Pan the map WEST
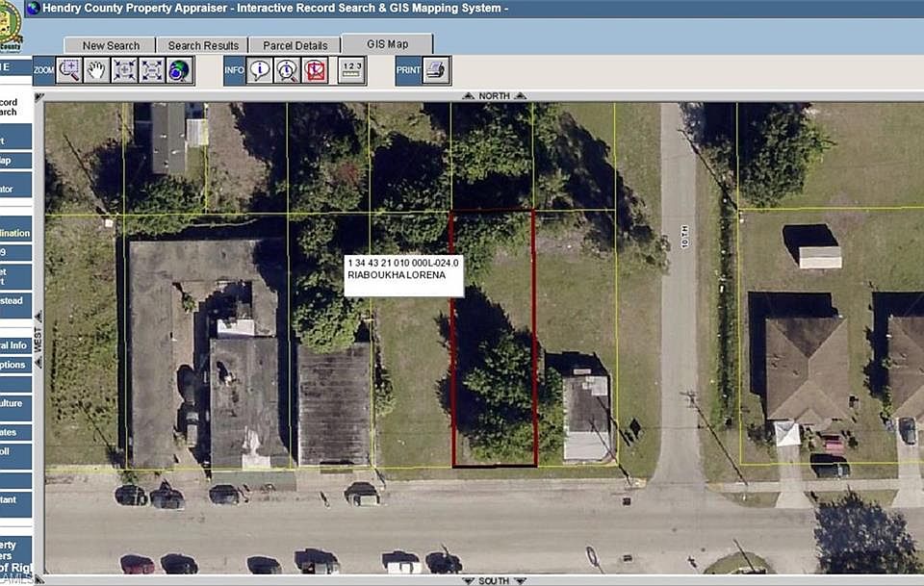924x586 pixels. tap(38, 340)
